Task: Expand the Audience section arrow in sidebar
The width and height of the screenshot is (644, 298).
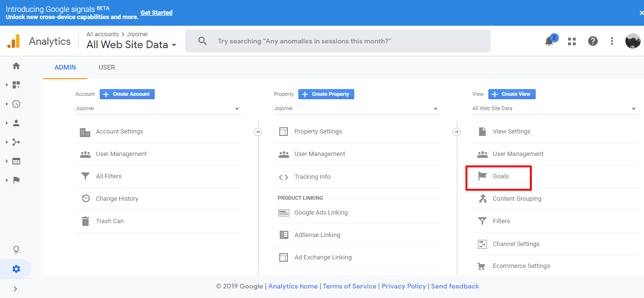Action: pos(7,123)
